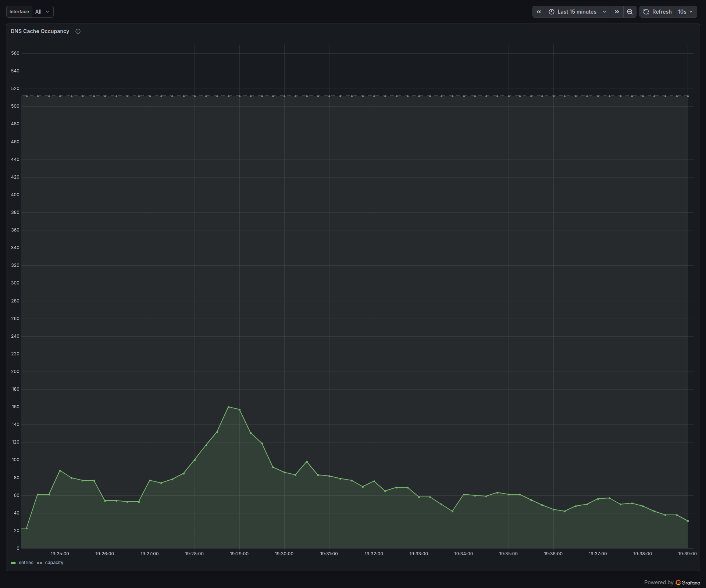Expand the chevron on the Interface selector
The width and height of the screenshot is (706, 588).
point(47,11)
